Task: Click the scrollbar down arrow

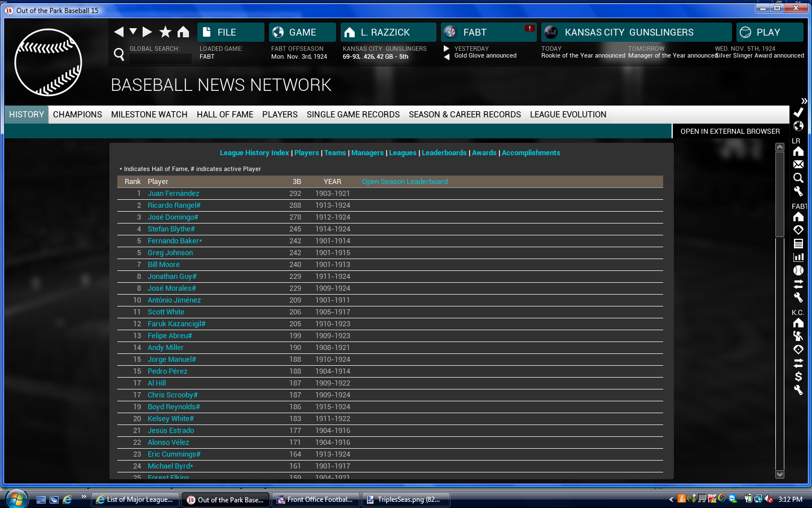Action: (780, 475)
